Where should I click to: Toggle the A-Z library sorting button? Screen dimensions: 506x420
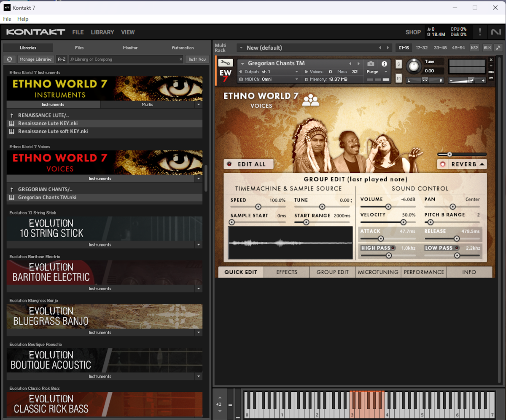[x=62, y=59]
